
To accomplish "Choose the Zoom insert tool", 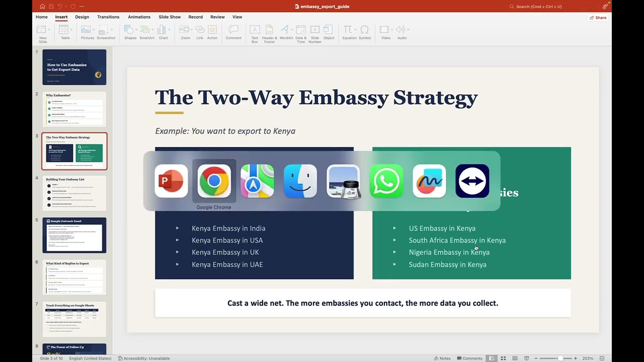I will [185, 33].
